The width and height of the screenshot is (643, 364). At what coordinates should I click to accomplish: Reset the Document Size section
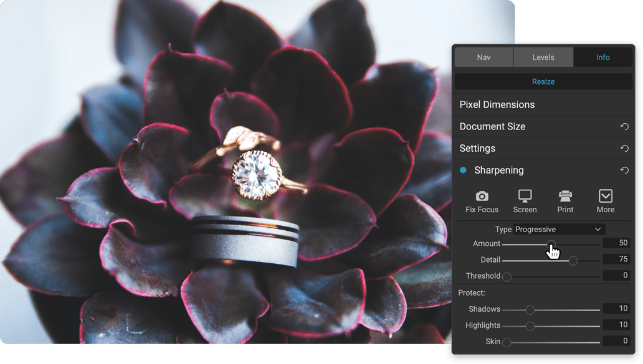click(x=624, y=126)
